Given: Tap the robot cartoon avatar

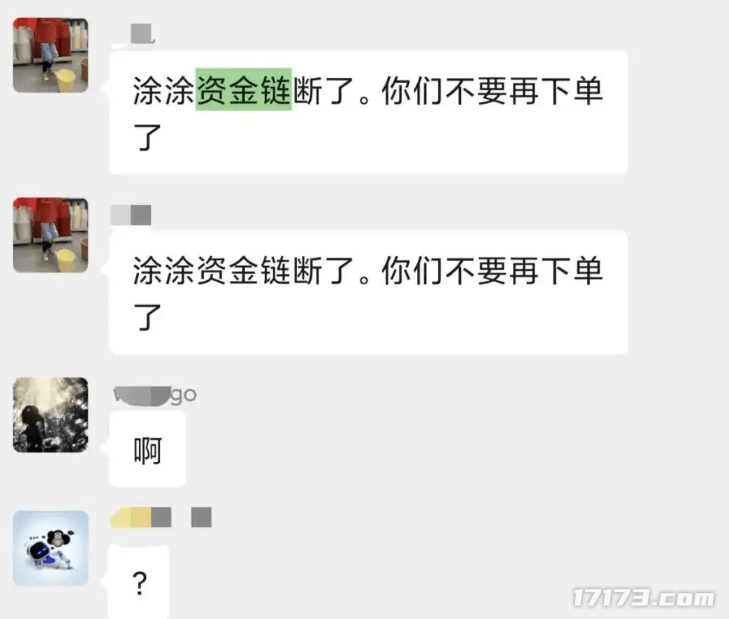Looking at the screenshot, I should point(50,548).
